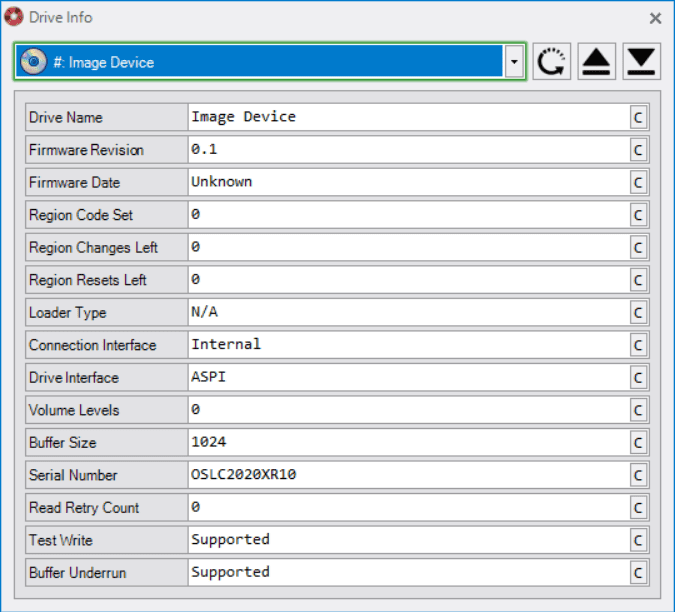Copy the Region Code Set value
The image size is (675, 612).
coord(638,215)
